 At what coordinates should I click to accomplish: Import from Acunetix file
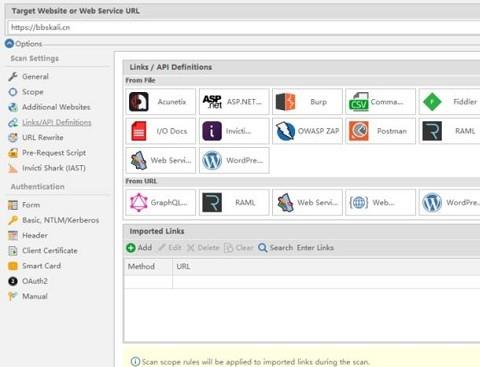coord(161,102)
